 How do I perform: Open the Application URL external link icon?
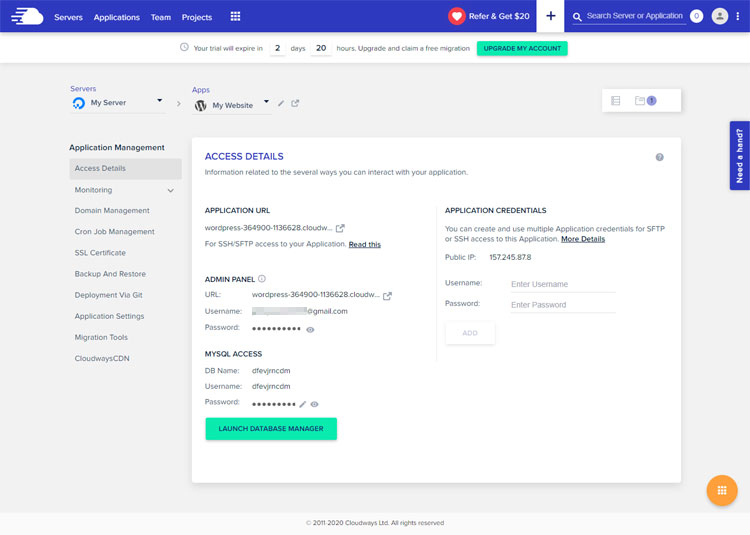coord(340,228)
